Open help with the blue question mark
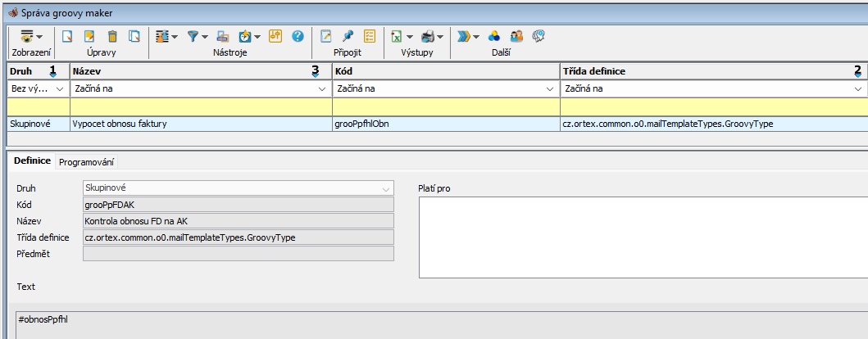This screenshot has height=339, width=868. (x=298, y=36)
